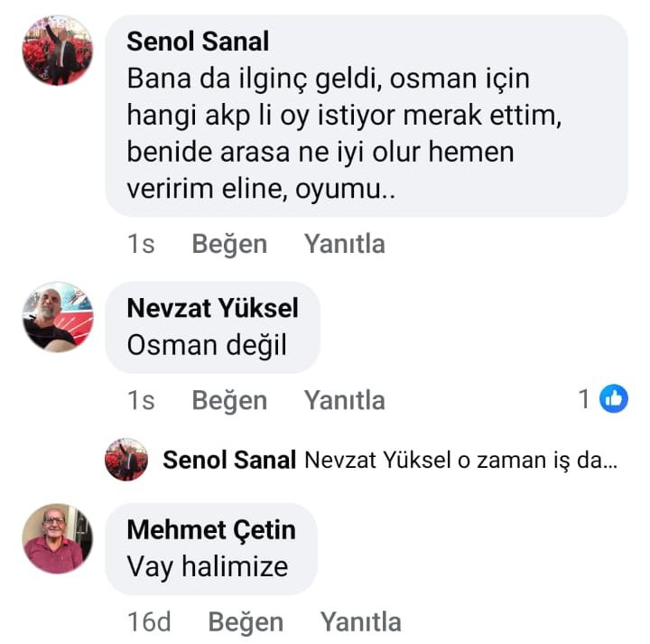This screenshot has width=650, height=644.
Task: Like Mehmet Çetin's "Vay halimize" comment
Action: click(246, 621)
